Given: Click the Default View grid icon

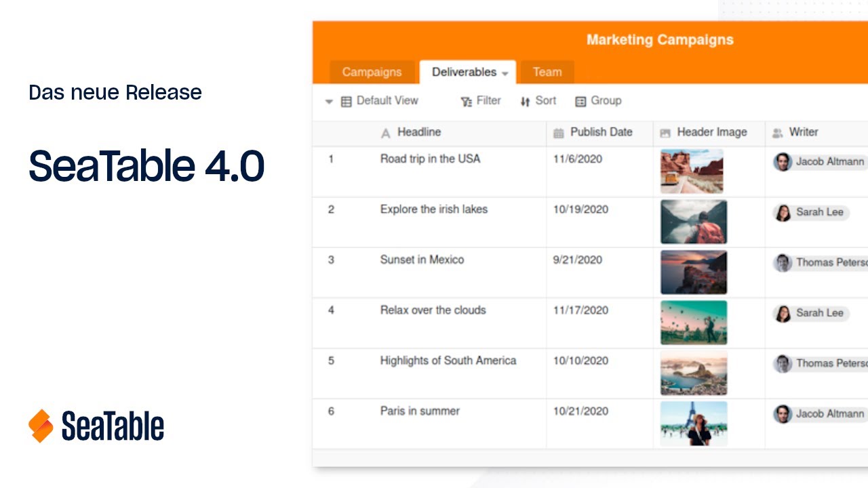Looking at the screenshot, I should [x=347, y=101].
